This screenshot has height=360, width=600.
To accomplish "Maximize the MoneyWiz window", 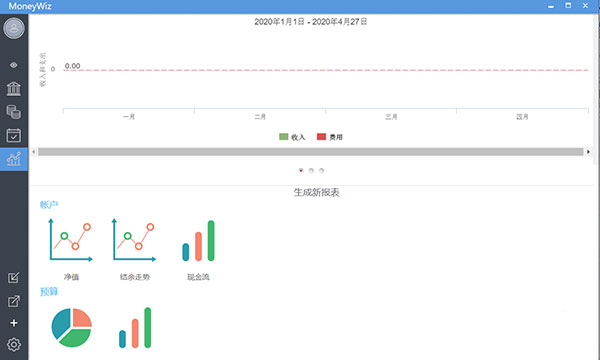I will point(568,5).
